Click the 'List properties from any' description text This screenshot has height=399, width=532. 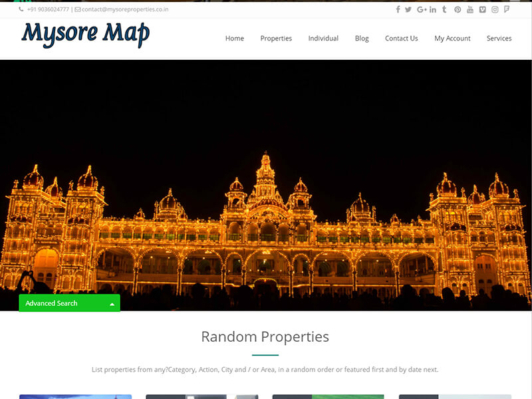[x=265, y=370]
